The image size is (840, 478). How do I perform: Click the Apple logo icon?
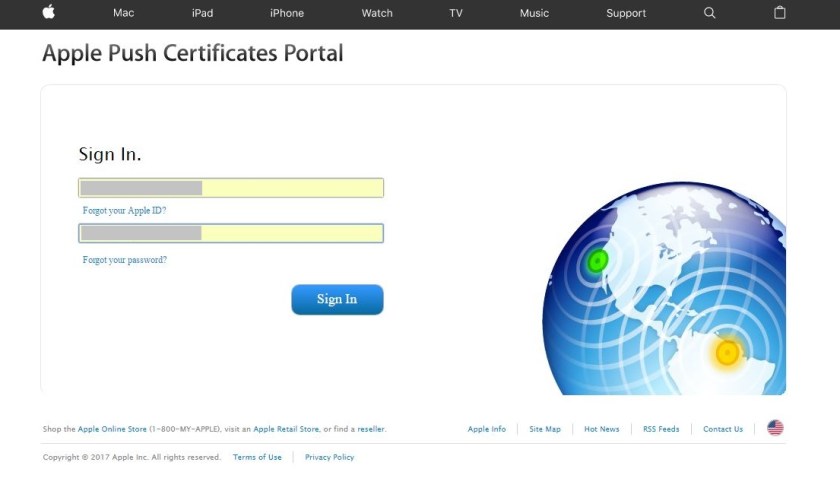click(x=49, y=12)
